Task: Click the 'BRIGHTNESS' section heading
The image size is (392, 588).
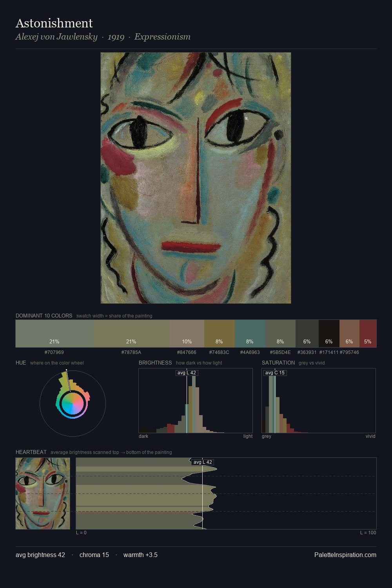Action: 155,363
